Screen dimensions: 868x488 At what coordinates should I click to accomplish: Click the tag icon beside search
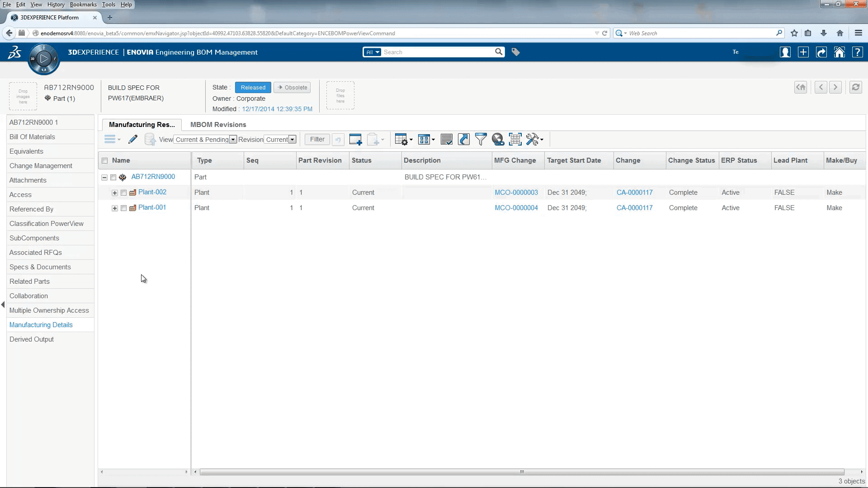[515, 52]
